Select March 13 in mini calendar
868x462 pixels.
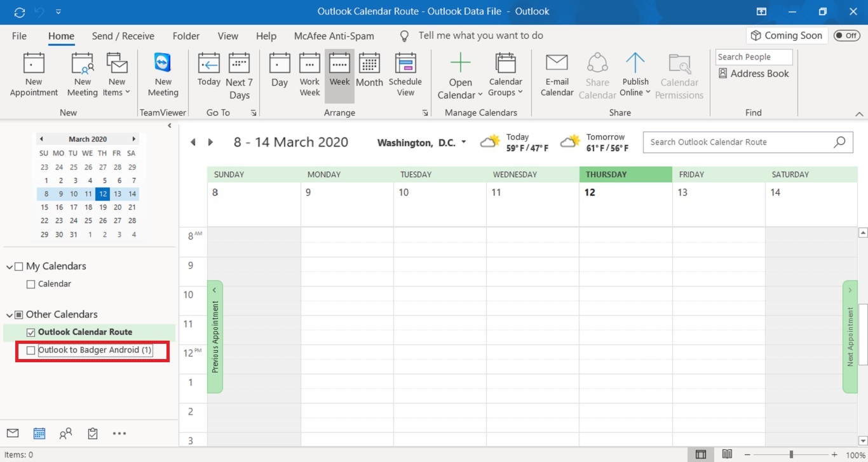click(118, 194)
